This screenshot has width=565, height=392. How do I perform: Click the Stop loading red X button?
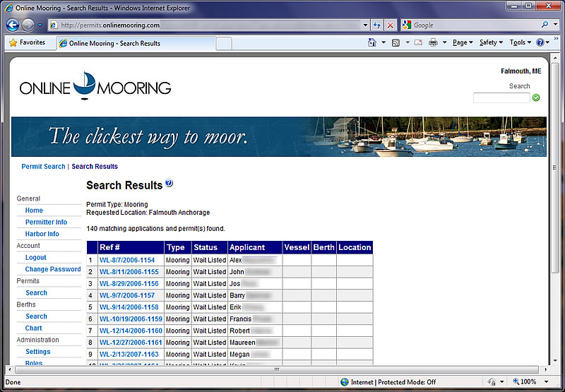pos(391,25)
